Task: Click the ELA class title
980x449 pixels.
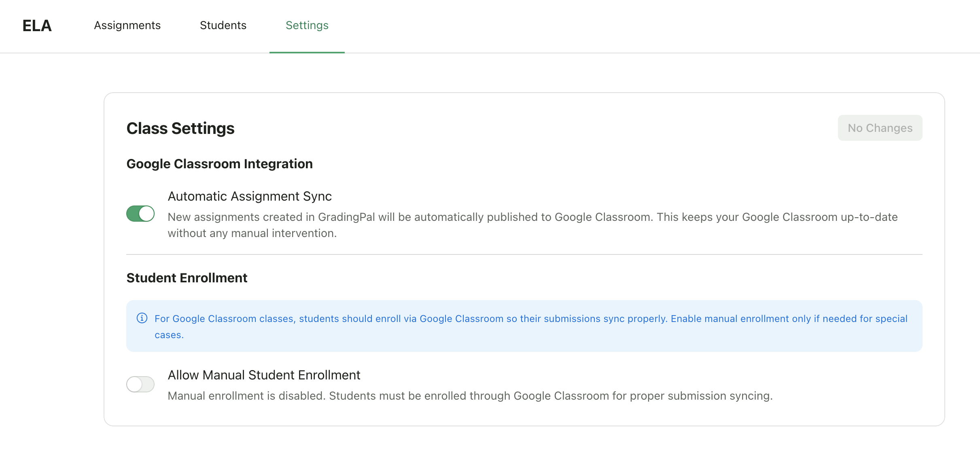Action: (37, 25)
